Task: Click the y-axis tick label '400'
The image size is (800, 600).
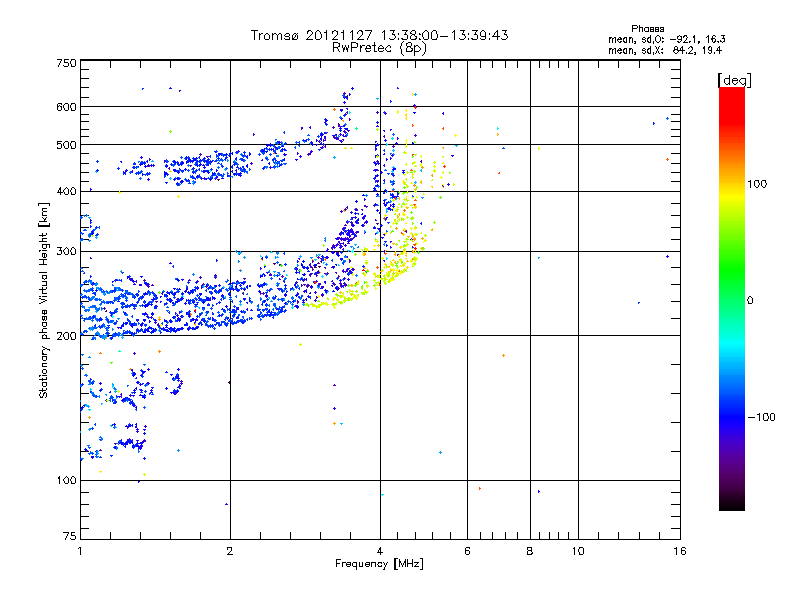Action: [66, 192]
